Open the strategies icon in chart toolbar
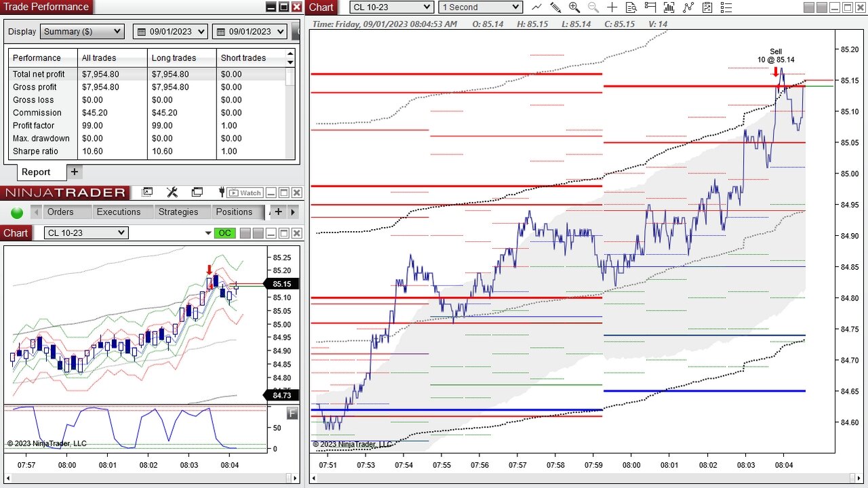868x488 pixels. (x=707, y=7)
